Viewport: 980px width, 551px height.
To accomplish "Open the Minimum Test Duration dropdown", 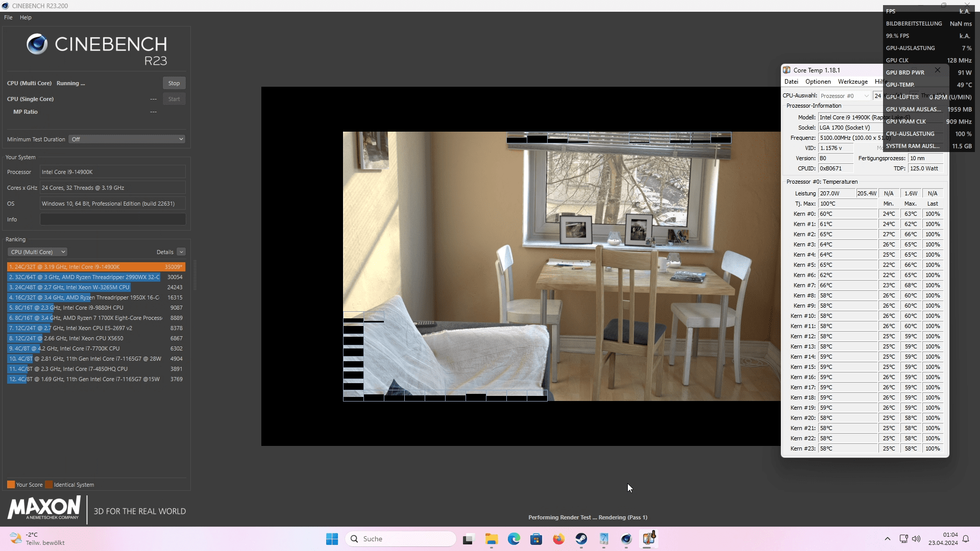I will tap(127, 139).
